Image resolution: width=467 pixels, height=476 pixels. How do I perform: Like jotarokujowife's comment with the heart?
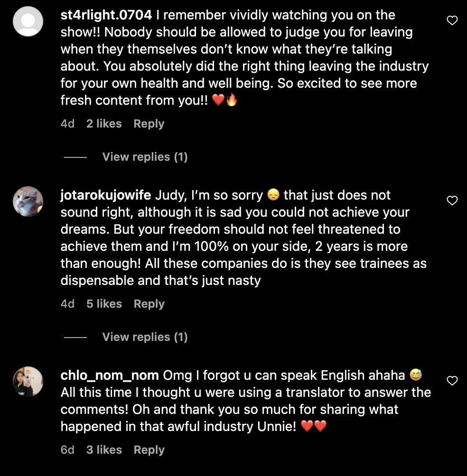pos(452,201)
